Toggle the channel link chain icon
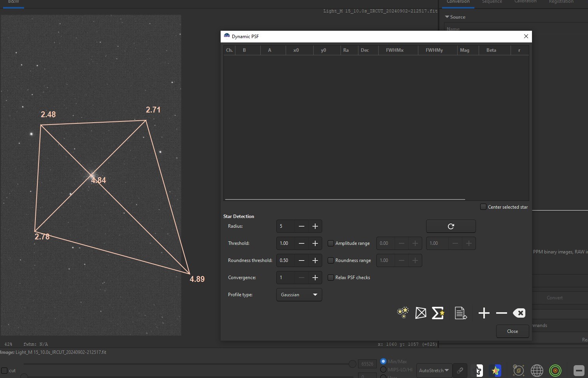 coord(460,370)
